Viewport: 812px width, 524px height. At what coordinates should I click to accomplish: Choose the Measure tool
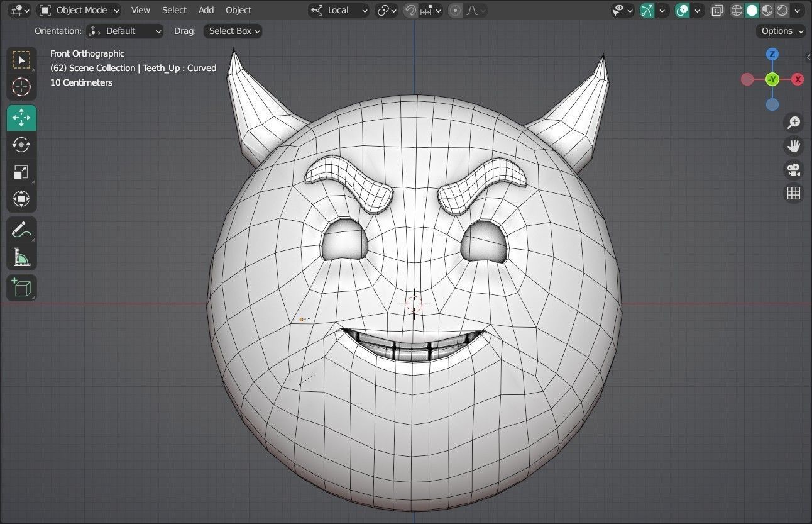tap(21, 257)
